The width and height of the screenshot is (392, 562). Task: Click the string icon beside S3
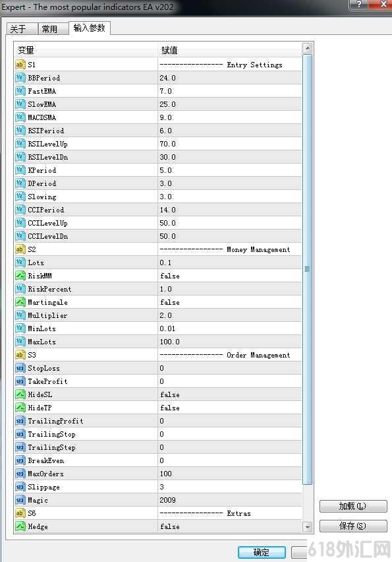pos(20,355)
